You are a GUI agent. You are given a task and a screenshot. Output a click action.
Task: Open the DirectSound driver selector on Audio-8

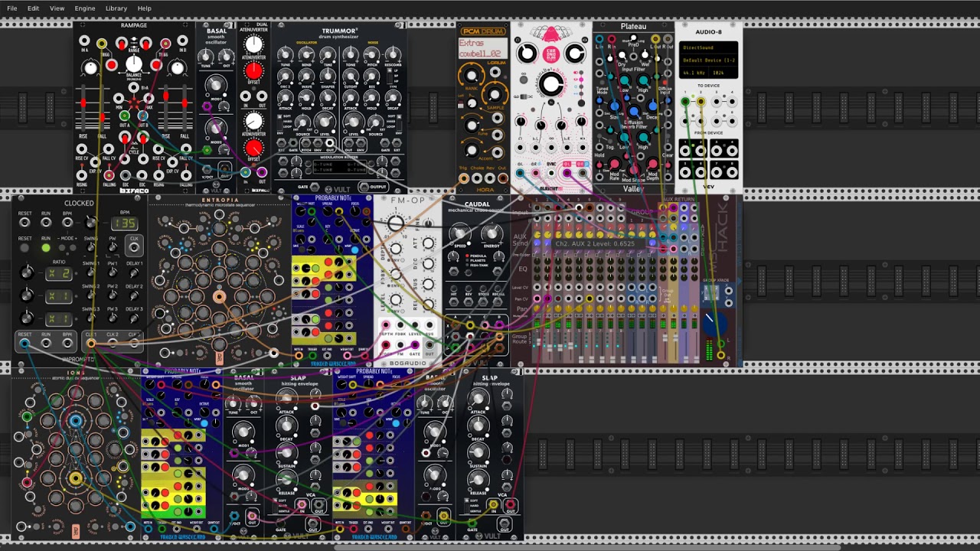[x=708, y=47]
